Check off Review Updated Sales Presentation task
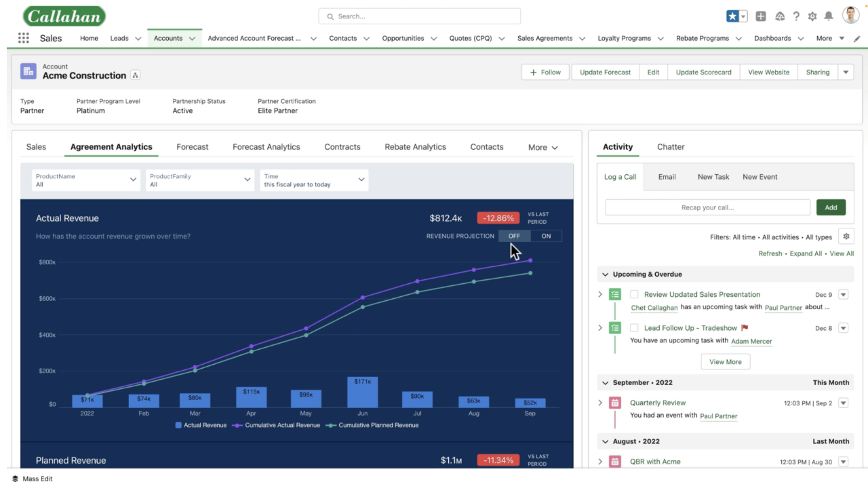 pyautogui.click(x=634, y=294)
